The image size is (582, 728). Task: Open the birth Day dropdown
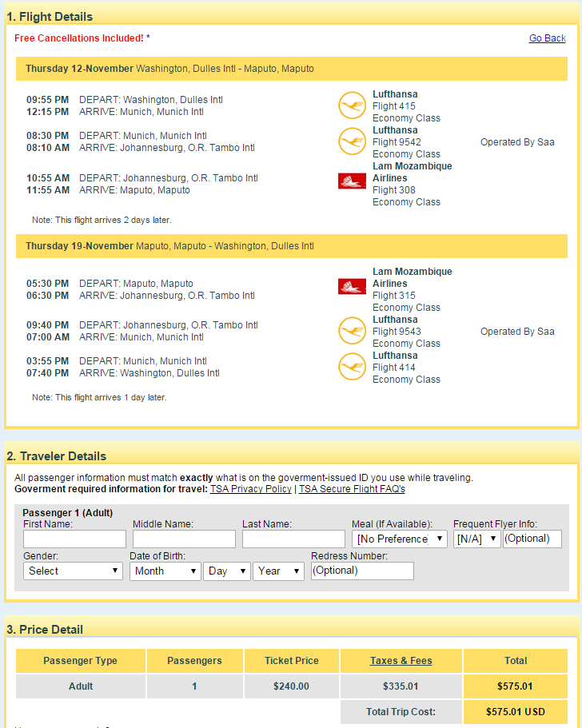coord(227,571)
